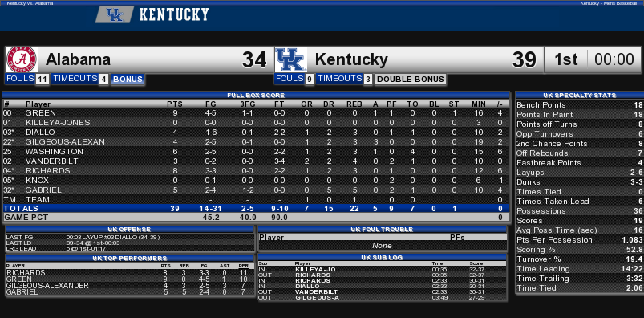Select the GILGEOUS-ALEXAN player row

click(256, 142)
